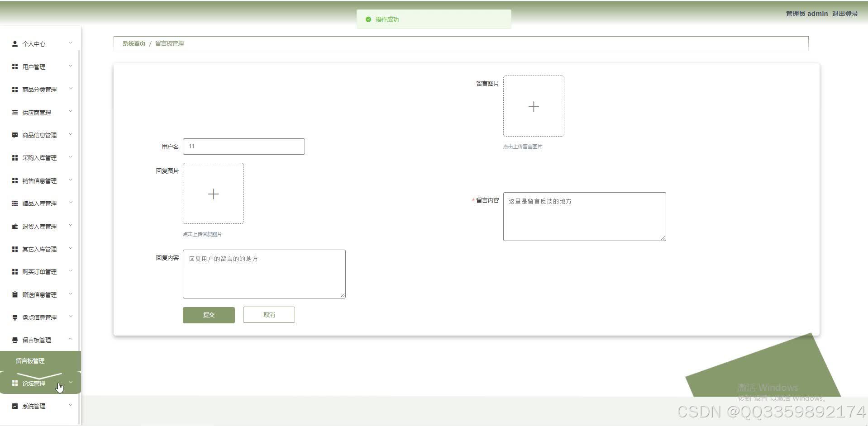
Task: Click the 采购入库管理 grid icon
Action: pyautogui.click(x=15, y=158)
